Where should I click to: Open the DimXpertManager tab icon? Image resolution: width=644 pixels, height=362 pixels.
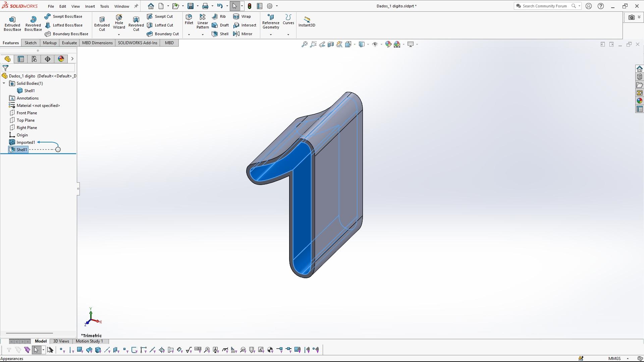48,59
